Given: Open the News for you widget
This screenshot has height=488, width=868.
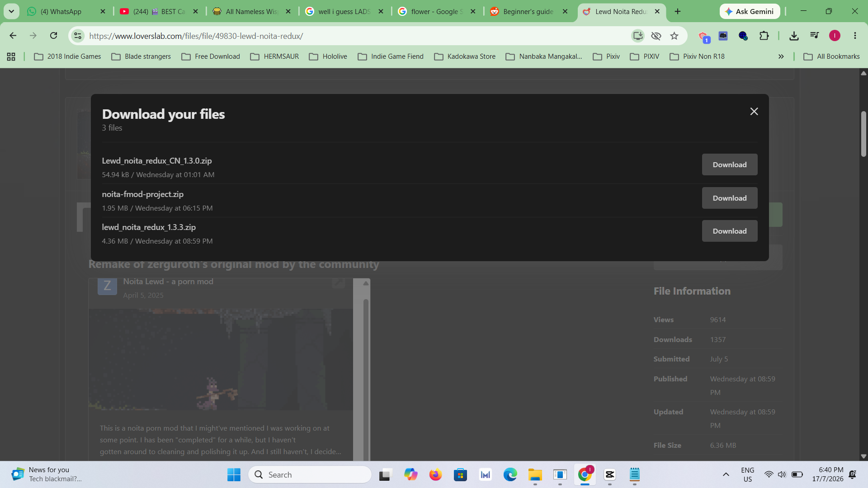Looking at the screenshot, I should click(x=47, y=474).
